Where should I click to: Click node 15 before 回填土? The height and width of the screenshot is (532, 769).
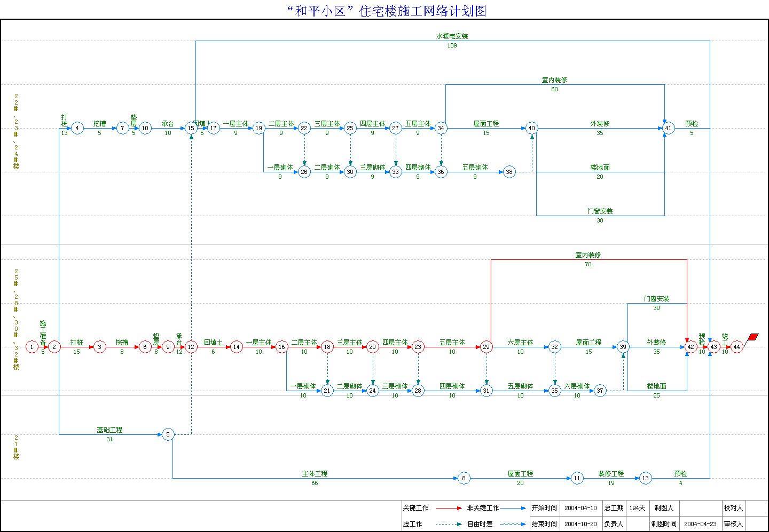191,128
